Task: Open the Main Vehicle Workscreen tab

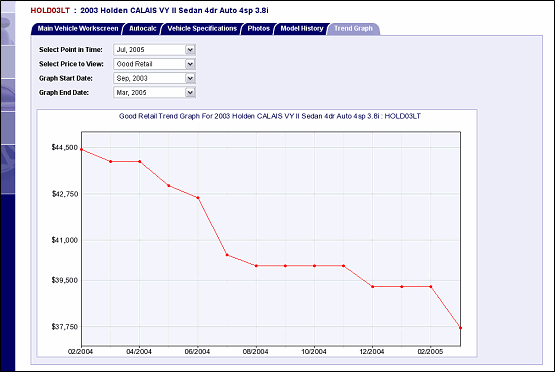Action: (x=78, y=29)
